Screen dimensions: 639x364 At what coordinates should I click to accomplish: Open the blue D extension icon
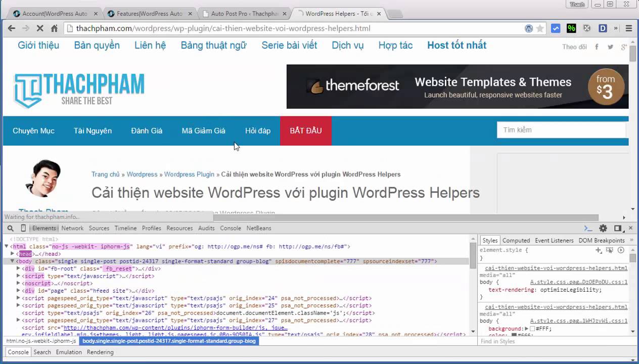[603, 28]
